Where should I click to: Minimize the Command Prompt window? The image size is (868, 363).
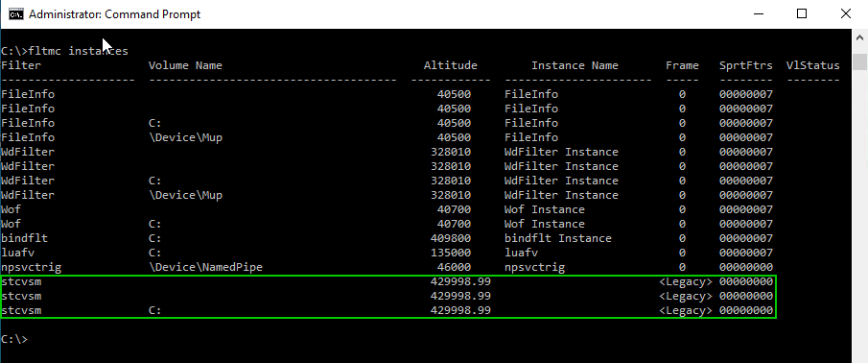coord(758,13)
